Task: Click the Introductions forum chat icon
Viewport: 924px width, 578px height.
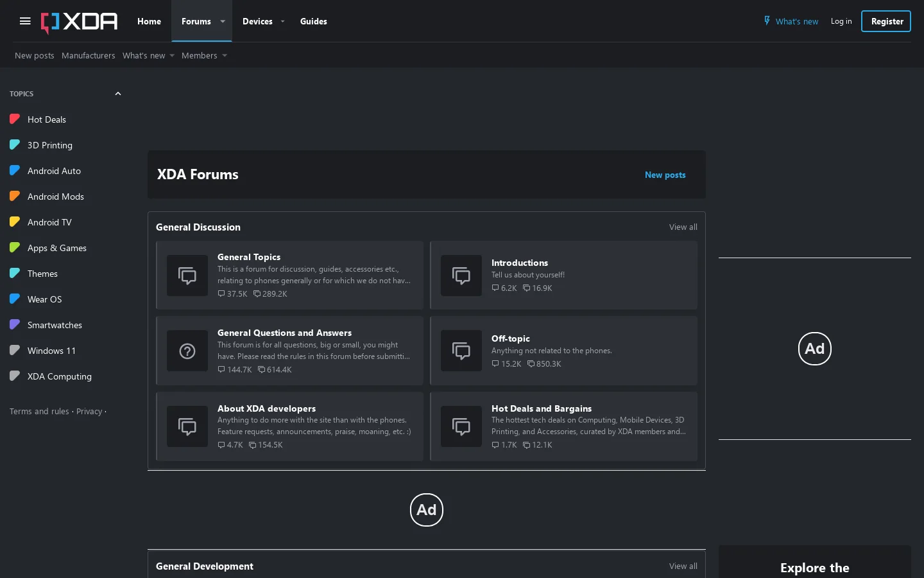Action: [461, 276]
